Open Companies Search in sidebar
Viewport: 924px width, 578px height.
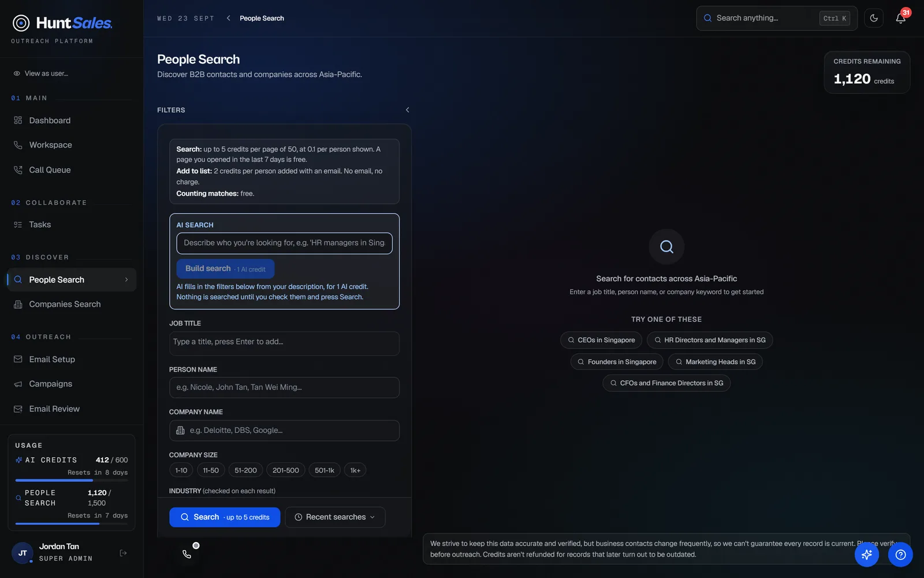[x=72, y=304]
